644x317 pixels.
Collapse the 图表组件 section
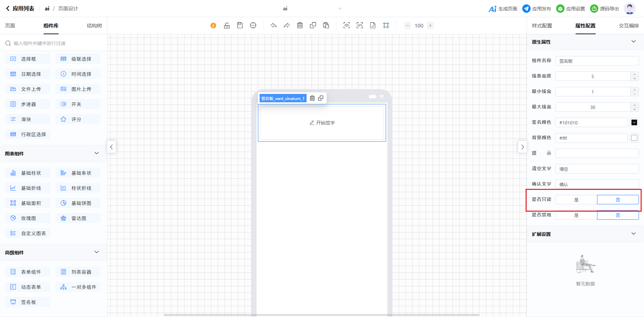click(97, 153)
